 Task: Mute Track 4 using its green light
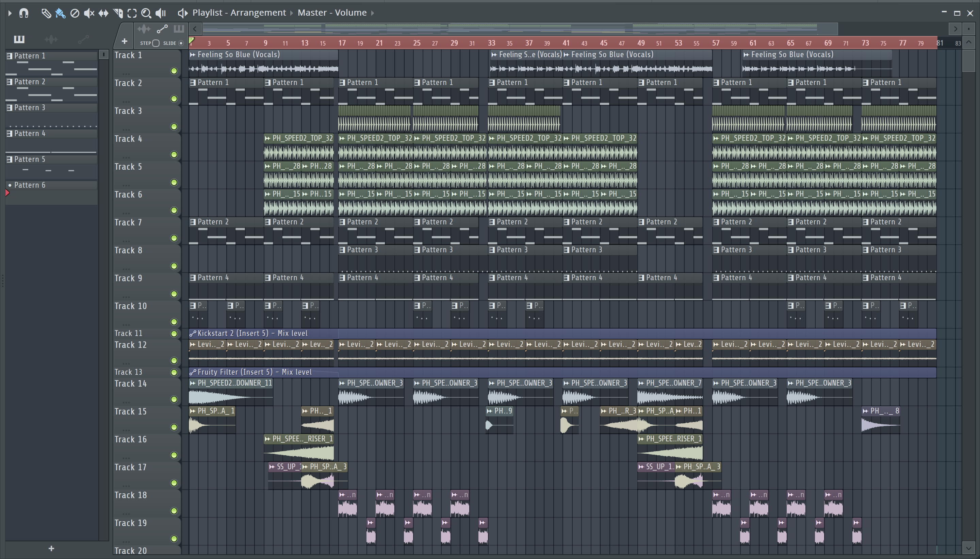click(x=174, y=154)
